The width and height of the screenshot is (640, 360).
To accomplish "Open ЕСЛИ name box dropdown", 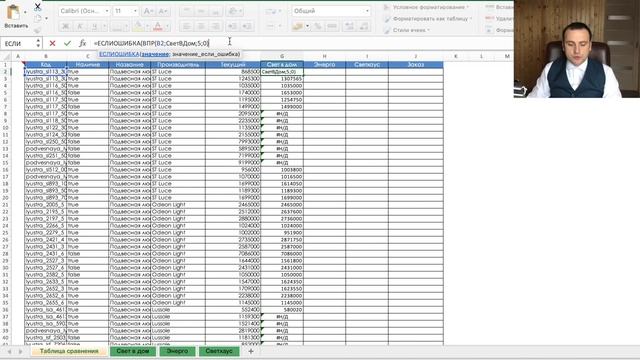I will pos(38,43).
